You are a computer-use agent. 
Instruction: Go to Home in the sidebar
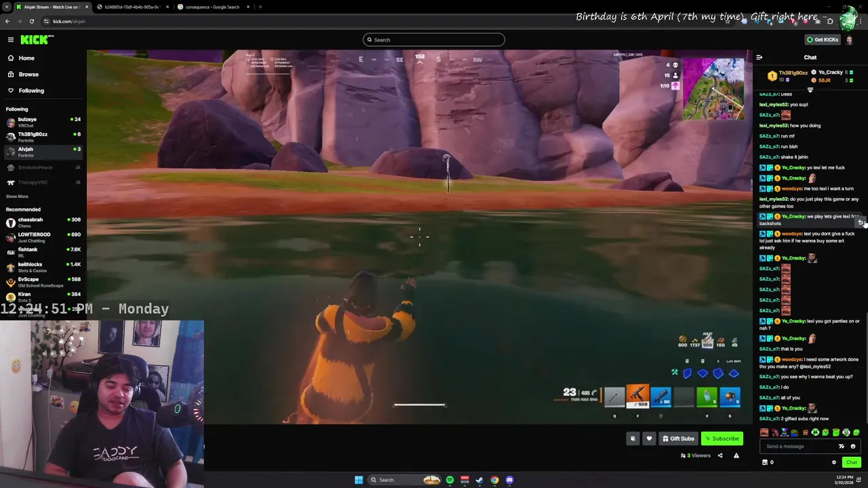[26, 58]
